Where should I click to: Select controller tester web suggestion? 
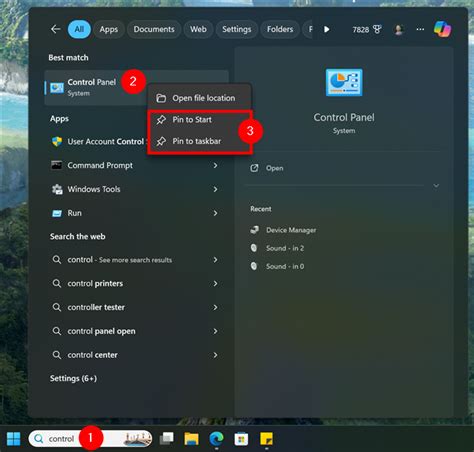pyautogui.click(x=136, y=307)
